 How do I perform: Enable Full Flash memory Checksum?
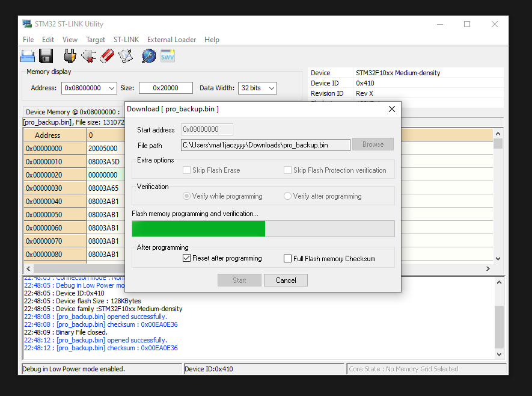[x=288, y=259]
